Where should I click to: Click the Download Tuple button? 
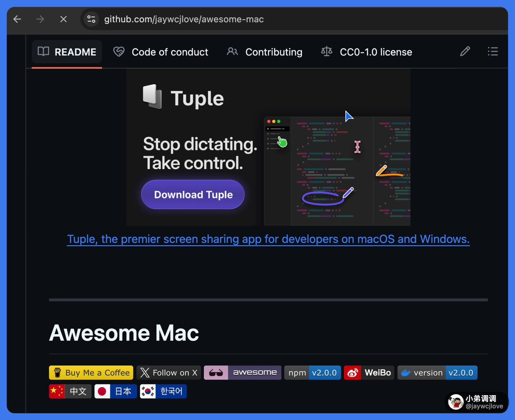(193, 195)
